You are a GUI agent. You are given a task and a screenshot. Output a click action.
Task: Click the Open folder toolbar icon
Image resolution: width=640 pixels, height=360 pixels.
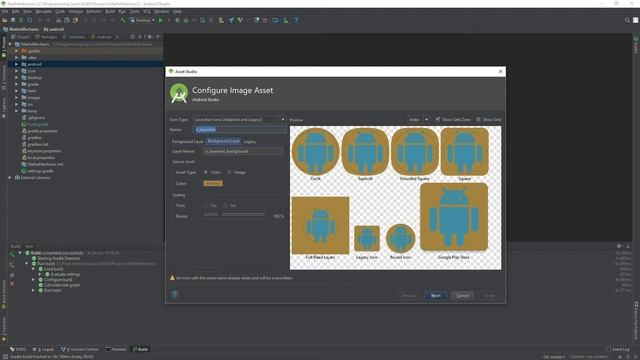tap(4, 20)
